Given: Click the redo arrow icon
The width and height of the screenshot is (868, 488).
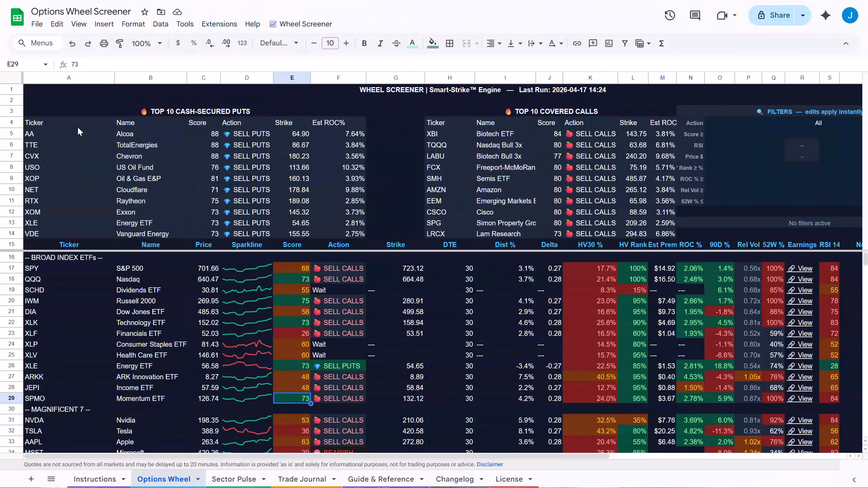Looking at the screenshot, I should [x=88, y=43].
